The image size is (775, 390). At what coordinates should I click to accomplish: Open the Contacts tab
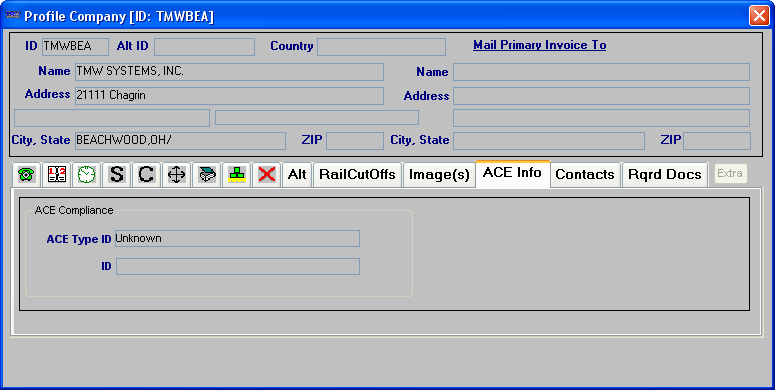[x=585, y=174]
